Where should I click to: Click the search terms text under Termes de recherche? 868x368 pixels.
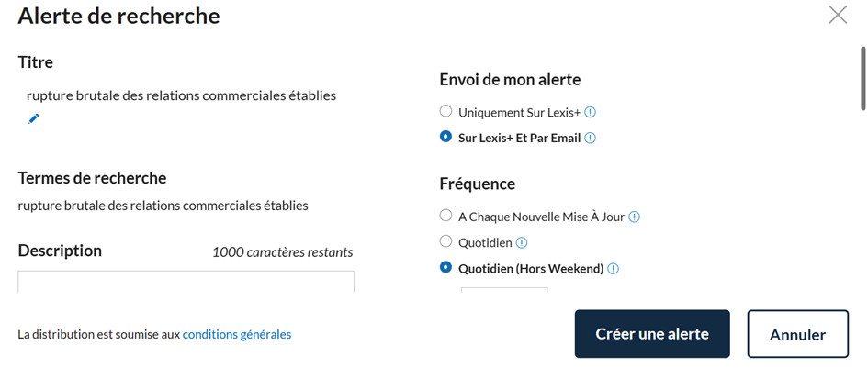click(163, 206)
